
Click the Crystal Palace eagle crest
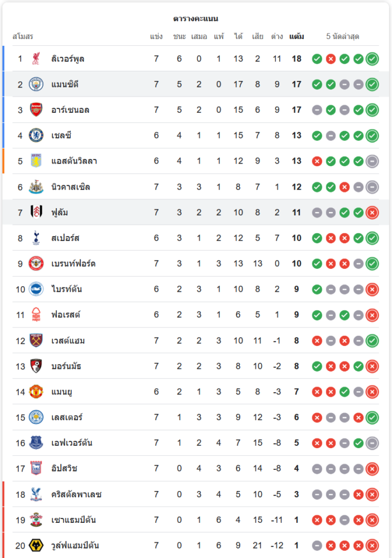tap(36, 494)
